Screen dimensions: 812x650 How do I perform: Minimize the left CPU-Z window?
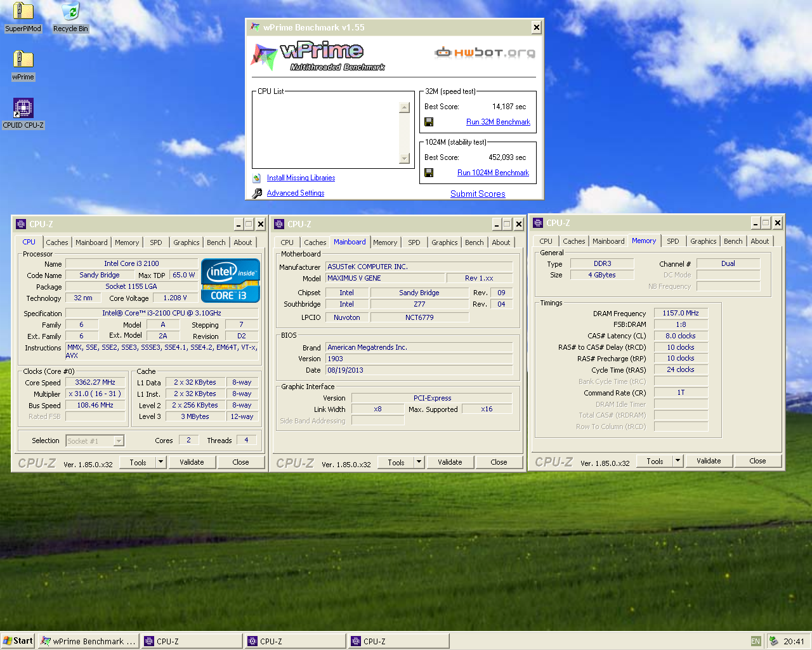click(x=239, y=224)
